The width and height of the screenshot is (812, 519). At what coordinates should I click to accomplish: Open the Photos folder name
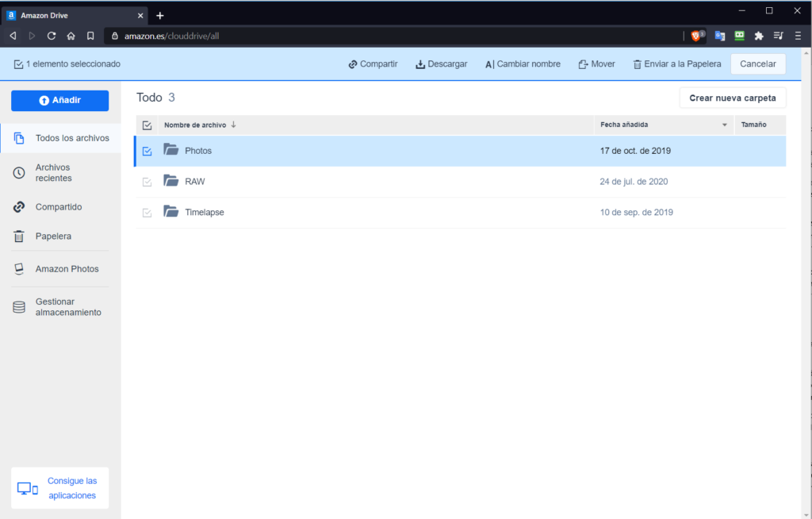tap(198, 151)
